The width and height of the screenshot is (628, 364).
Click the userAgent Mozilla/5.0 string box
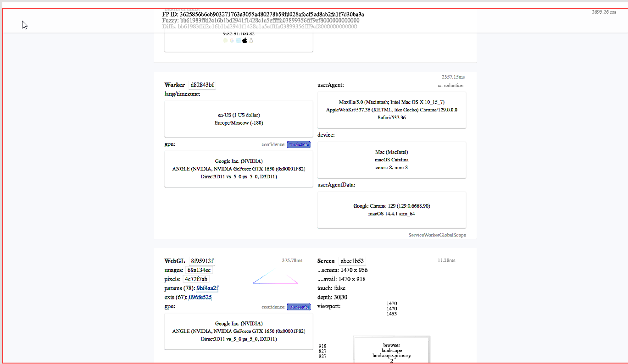click(x=391, y=110)
